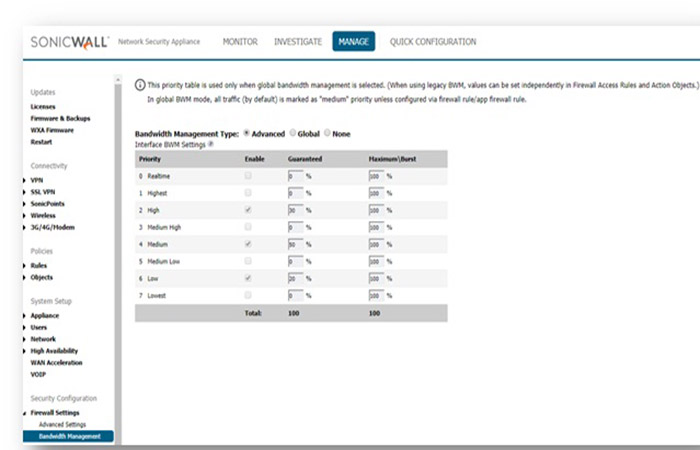Enable the Lowest priority checkbox
700x450 pixels.
248,295
